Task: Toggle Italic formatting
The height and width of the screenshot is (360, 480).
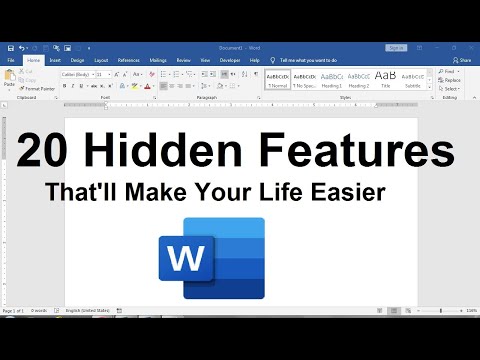Action: (73, 86)
